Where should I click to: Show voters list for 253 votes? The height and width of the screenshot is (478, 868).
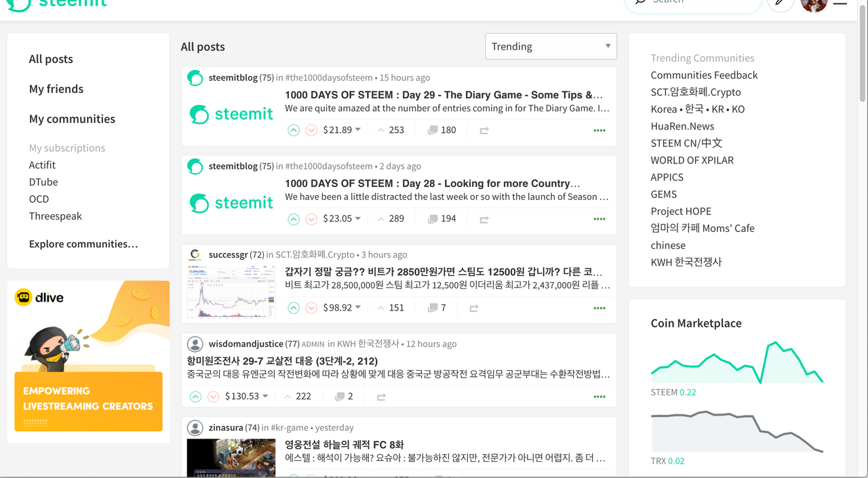(391, 130)
